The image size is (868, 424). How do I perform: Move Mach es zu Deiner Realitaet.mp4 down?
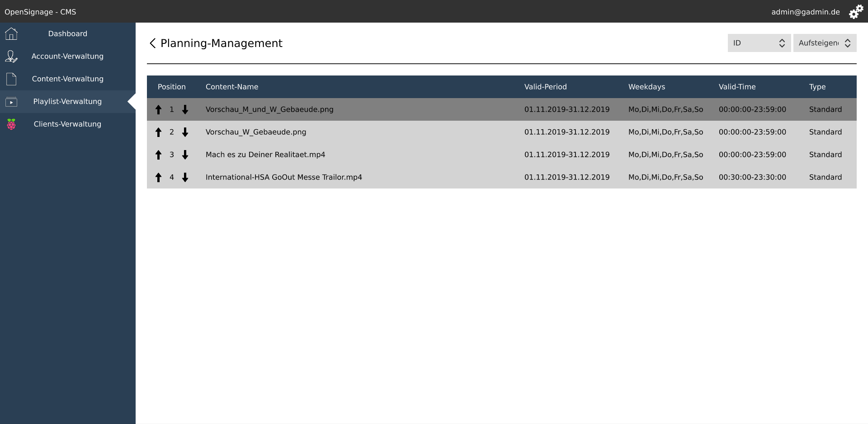coord(185,155)
